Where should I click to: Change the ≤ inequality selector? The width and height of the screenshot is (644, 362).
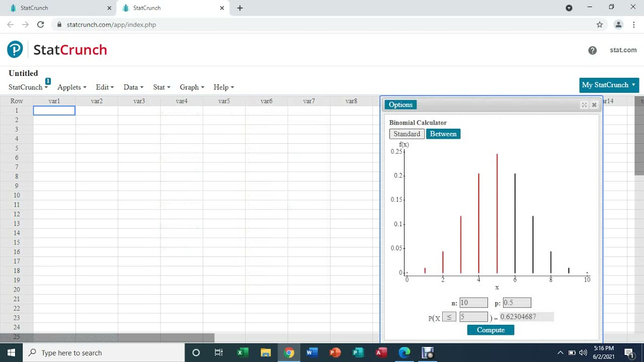[x=449, y=317]
